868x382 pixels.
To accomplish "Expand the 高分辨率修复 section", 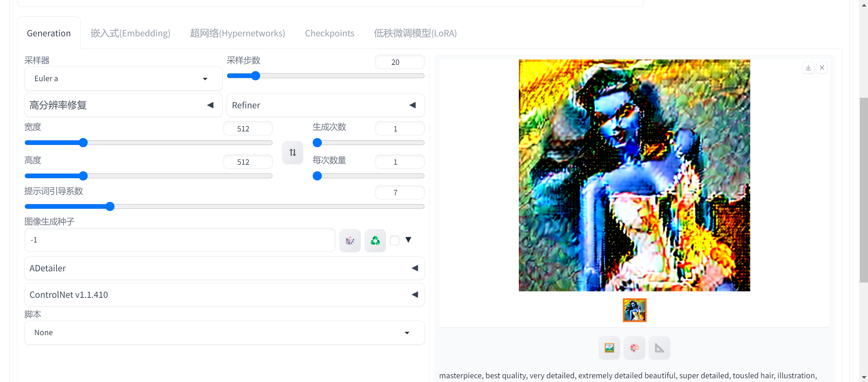I will click(x=123, y=105).
